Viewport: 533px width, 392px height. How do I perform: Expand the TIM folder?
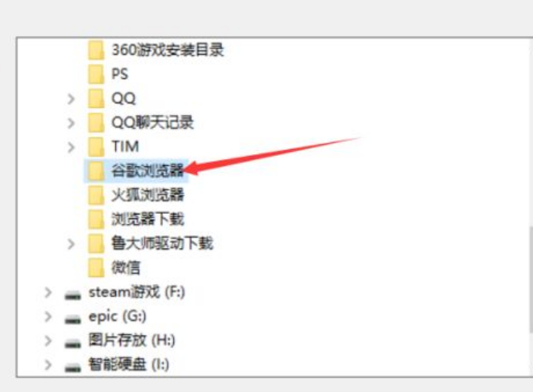coord(71,147)
